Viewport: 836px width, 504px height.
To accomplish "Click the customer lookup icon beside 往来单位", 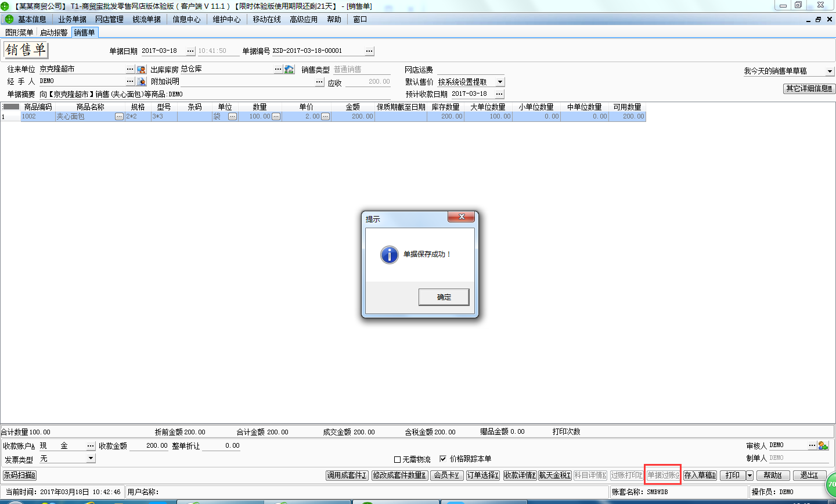I will pos(141,69).
